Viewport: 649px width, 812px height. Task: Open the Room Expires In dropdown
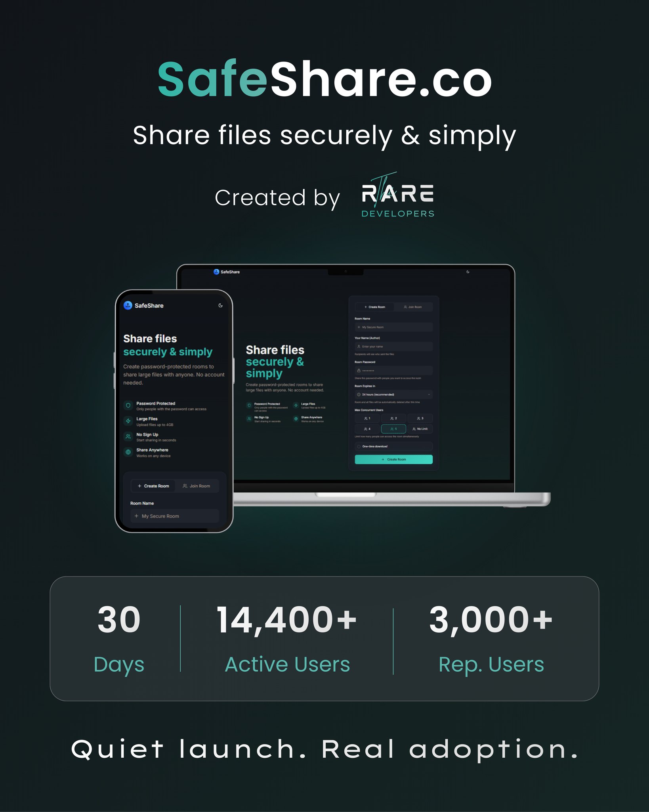pos(393,395)
